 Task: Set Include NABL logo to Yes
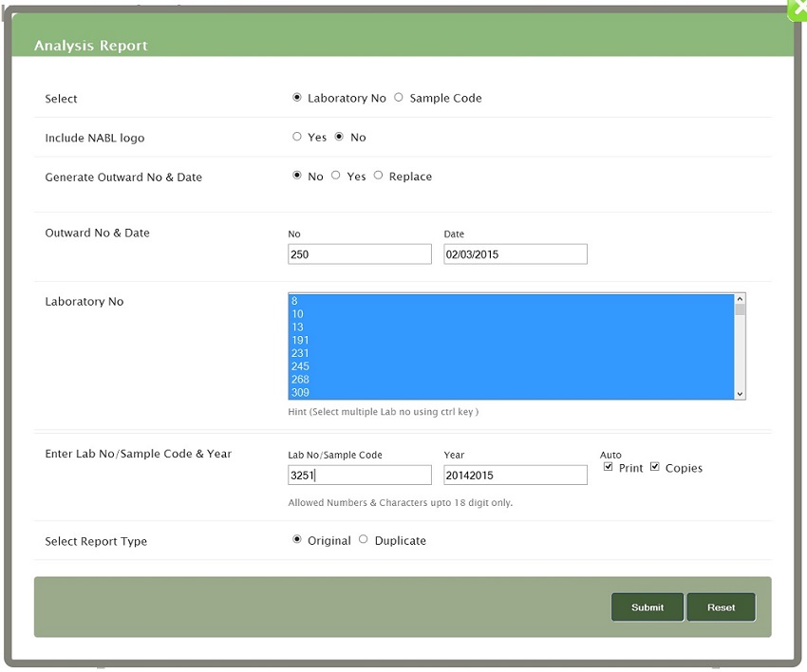point(297,137)
